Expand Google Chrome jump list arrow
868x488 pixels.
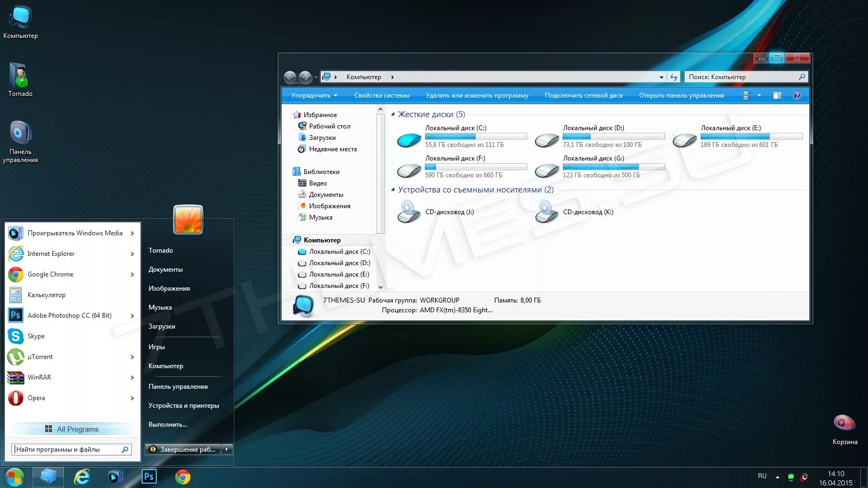pyautogui.click(x=132, y=274)
